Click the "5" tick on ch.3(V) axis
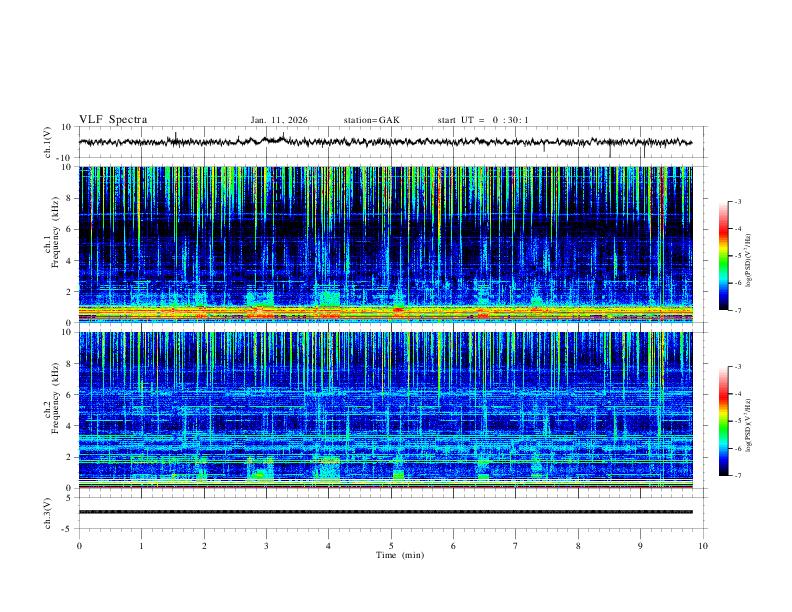 pos(70,497)
